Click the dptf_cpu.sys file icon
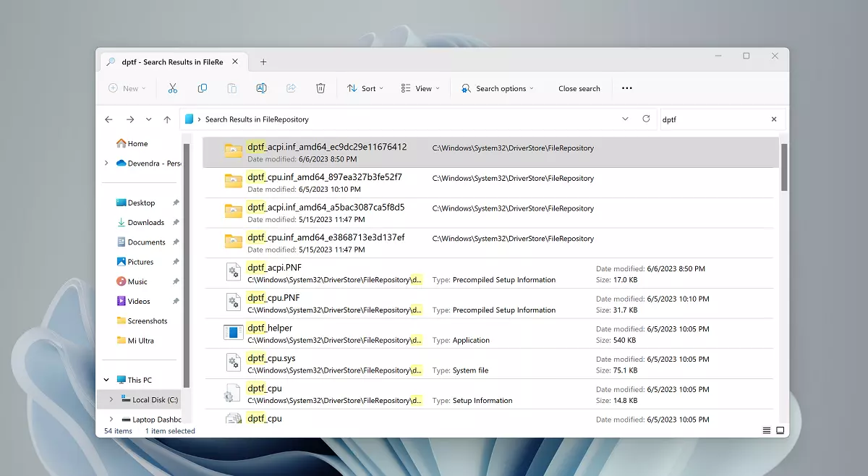Image resolution: width=868 pixels, height=476 pixels. [x=233, y=363]
